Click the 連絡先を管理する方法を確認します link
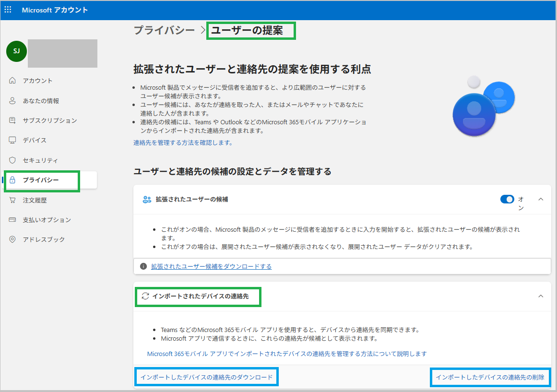 [183, 143]
